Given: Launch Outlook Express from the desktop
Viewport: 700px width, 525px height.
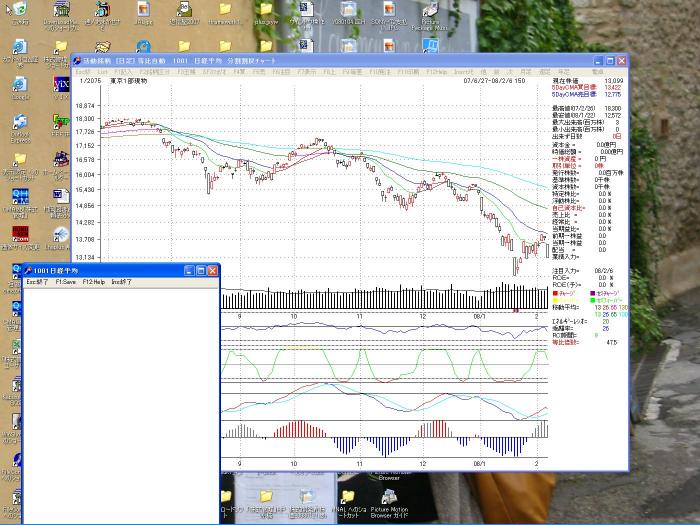Looking at the screenshot, I should pos(20,126).
